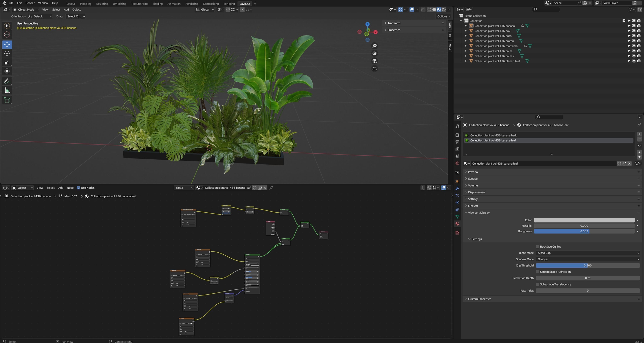Screen dimensions: 644x343
Task: Activate the Transform tool
Action: (x=7, y=71)
